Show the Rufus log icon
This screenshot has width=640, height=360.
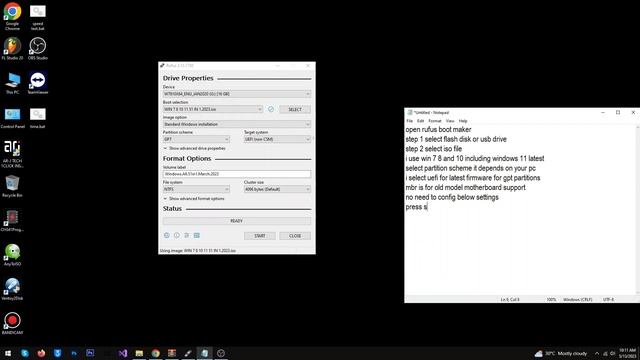(x=197, y=236)
